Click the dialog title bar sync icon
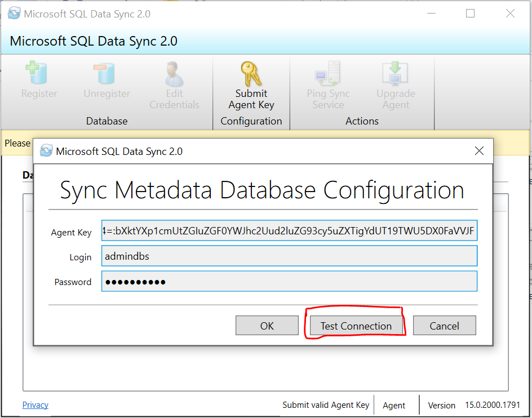 (x=46, y=151)
